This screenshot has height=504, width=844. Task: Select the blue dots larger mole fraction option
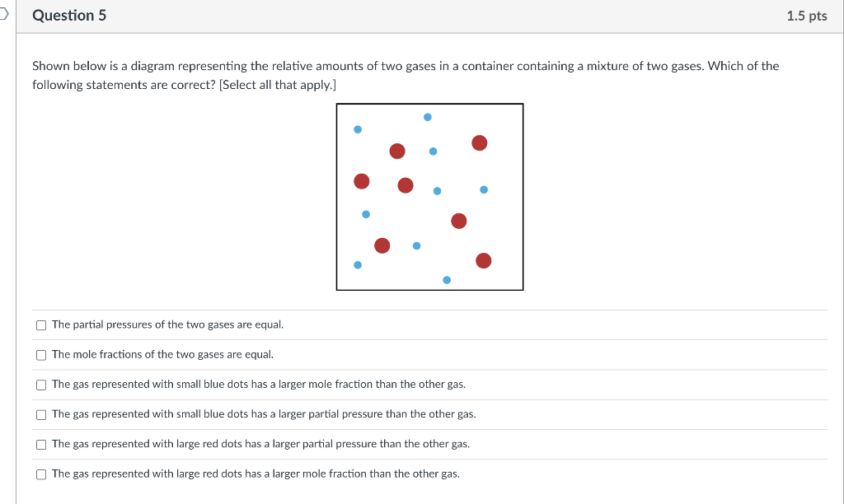[x=41, y=384]
